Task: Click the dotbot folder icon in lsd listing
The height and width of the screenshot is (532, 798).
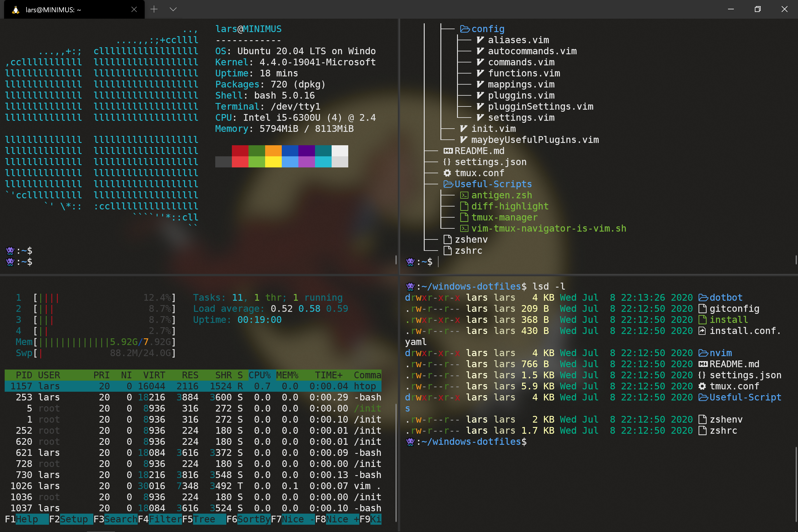Action: 703,298
